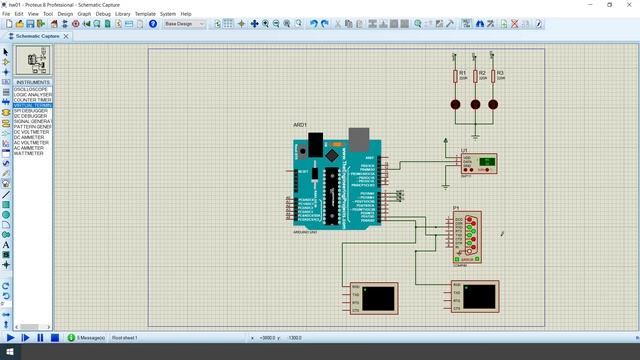
Task: Click the red X remove sheet icon
Action: 515,24
